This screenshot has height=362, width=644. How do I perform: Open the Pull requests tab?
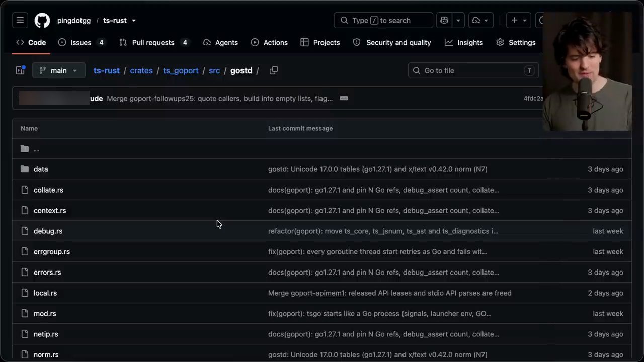point(153,42)
